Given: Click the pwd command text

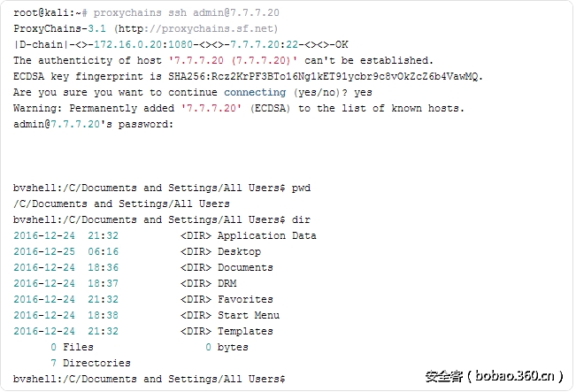Looking at the screenshot, I should 301,188.
